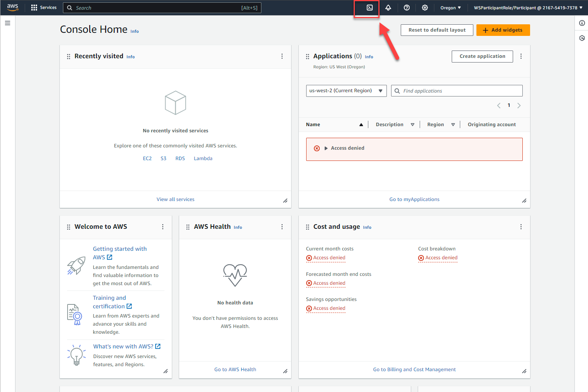This screenshot has height=392, width=588.
Task: Focus the Find applications search field
Action: (x=457, y=91)
